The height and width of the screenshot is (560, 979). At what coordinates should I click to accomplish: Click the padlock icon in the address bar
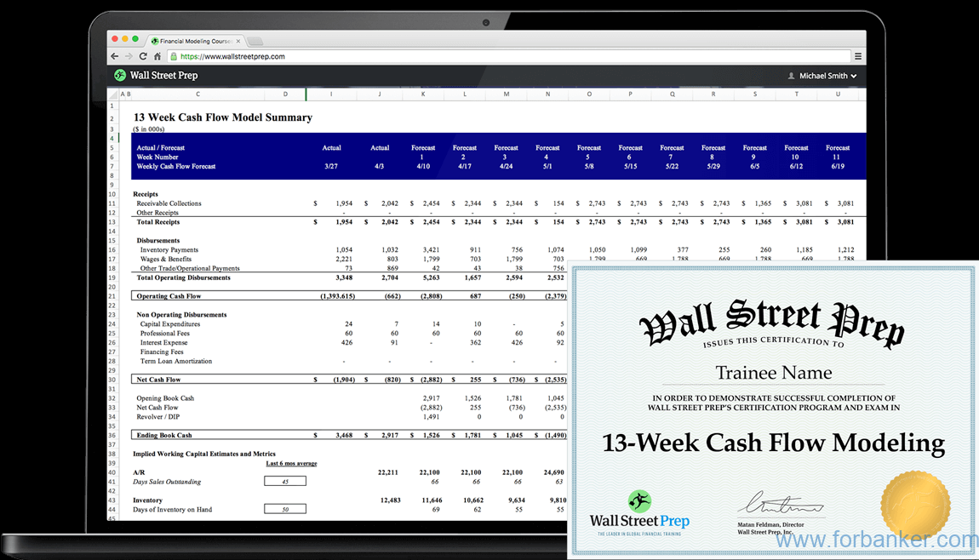click(173, 55)
